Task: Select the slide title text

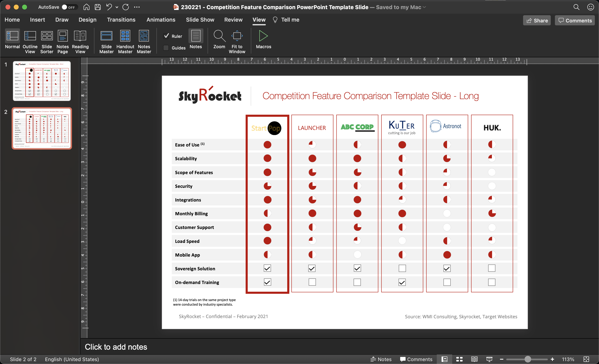Action: pyautogui.click(x=370, y=96)
